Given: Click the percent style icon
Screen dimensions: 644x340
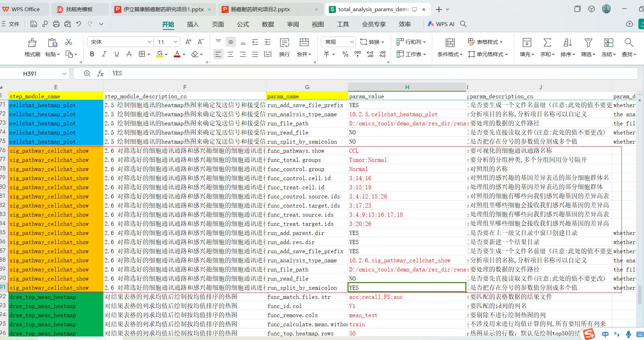Looking at the screenshot, I should pos(345,54).
